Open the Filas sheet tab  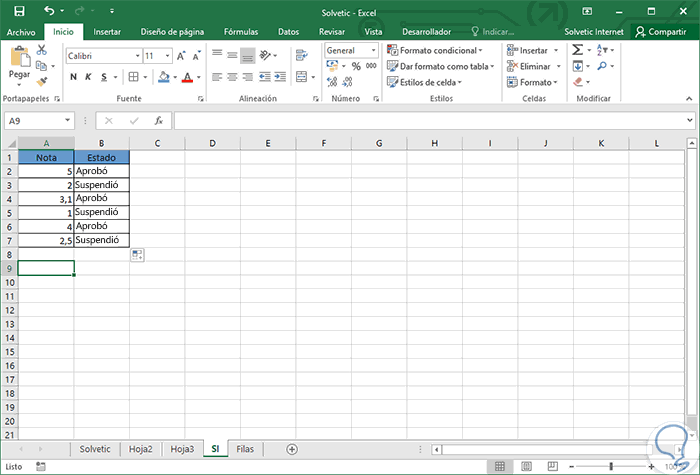[245, 449]
